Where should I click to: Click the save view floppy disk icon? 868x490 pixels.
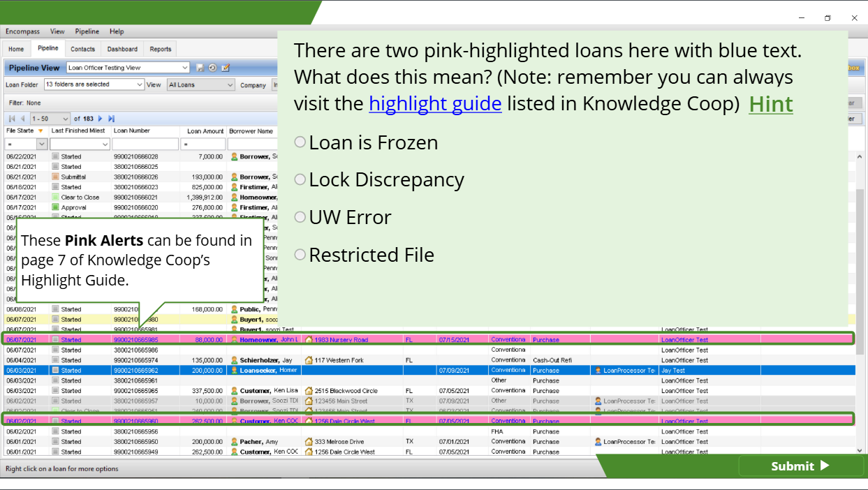[x=200, y=68]
